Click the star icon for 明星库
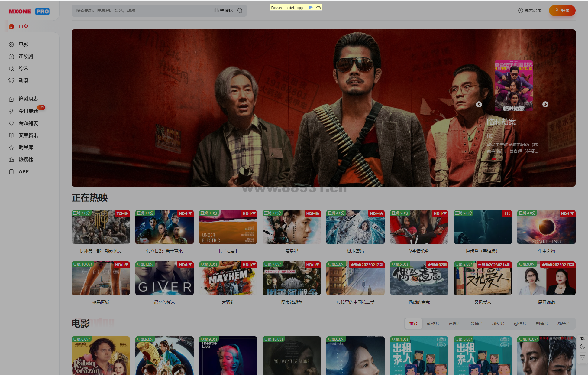588x375 pixels. pyautogui.click(x=11, y=148)
